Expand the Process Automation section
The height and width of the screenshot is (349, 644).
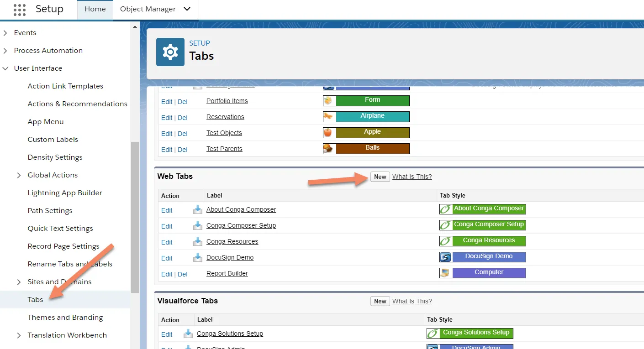tap(5, 51)
